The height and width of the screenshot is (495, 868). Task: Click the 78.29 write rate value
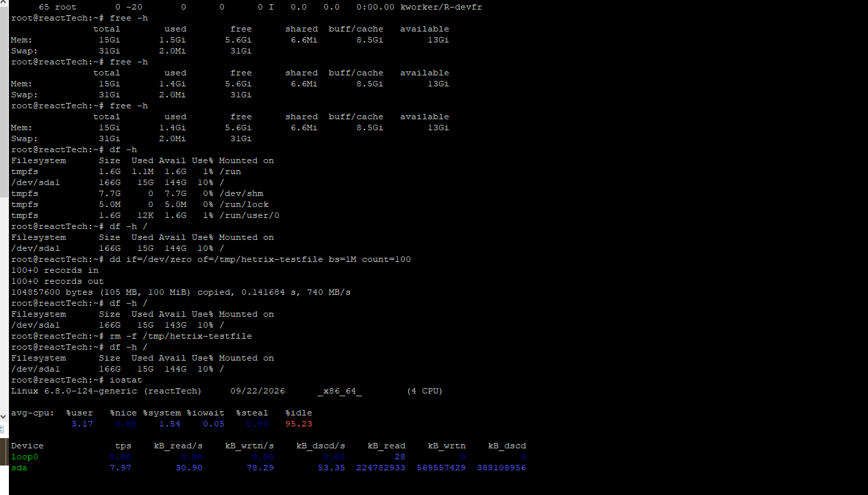(x=260, y=468)
